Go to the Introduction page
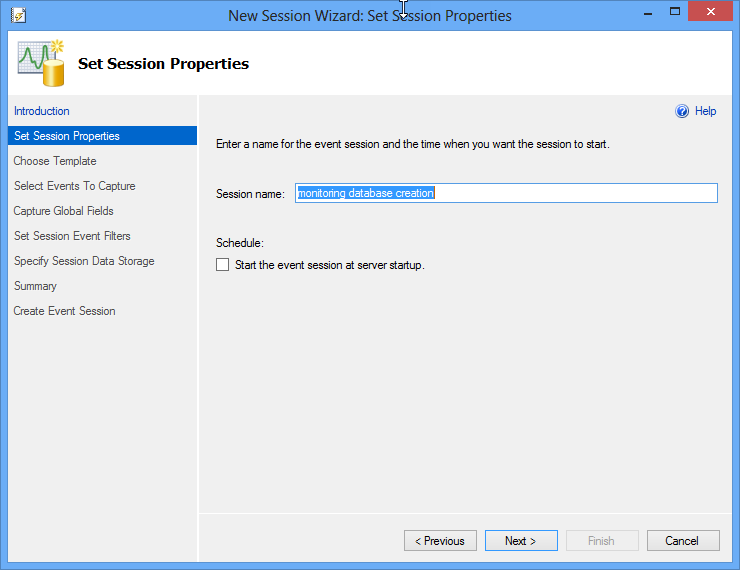 tap(42, 111)
